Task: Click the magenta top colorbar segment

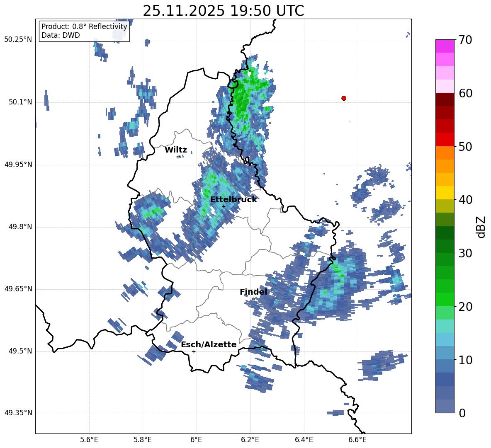Action: [x=445, y=46]
